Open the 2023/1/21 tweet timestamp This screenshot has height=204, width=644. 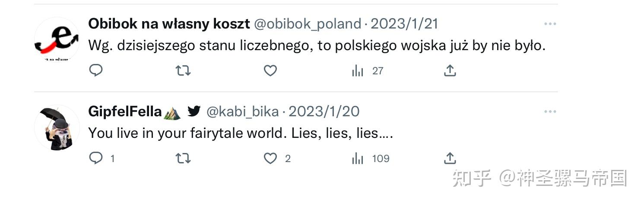pos(404,24)
